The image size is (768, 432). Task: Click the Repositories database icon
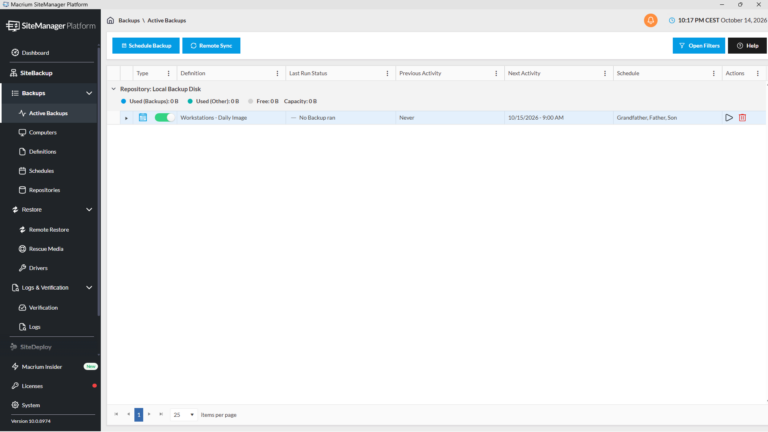click(x=22, y=190)
